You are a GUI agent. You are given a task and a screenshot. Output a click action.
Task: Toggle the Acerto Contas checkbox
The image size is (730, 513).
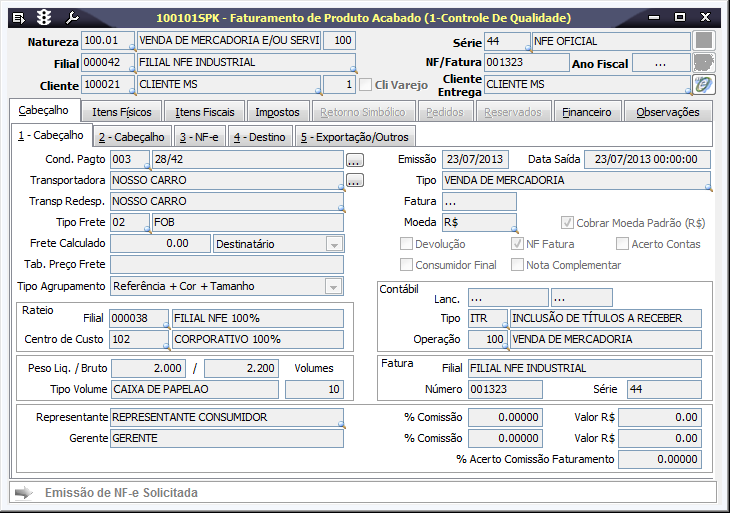(x=622, y=244)
